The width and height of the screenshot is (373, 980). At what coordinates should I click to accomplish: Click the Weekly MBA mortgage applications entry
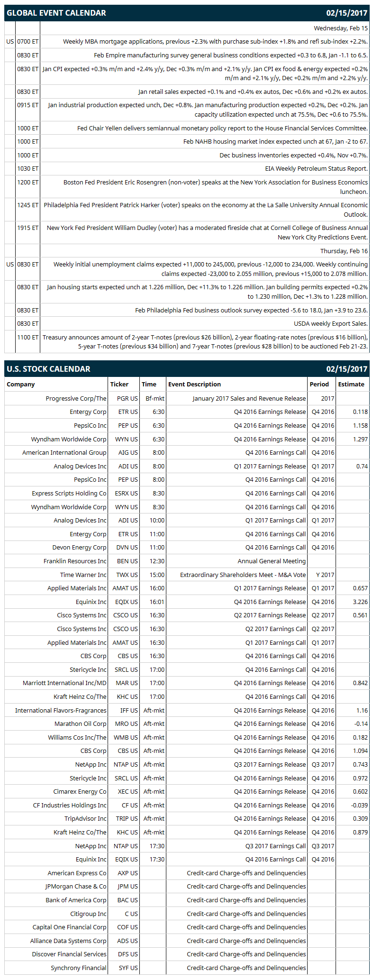tap(215, 42)
